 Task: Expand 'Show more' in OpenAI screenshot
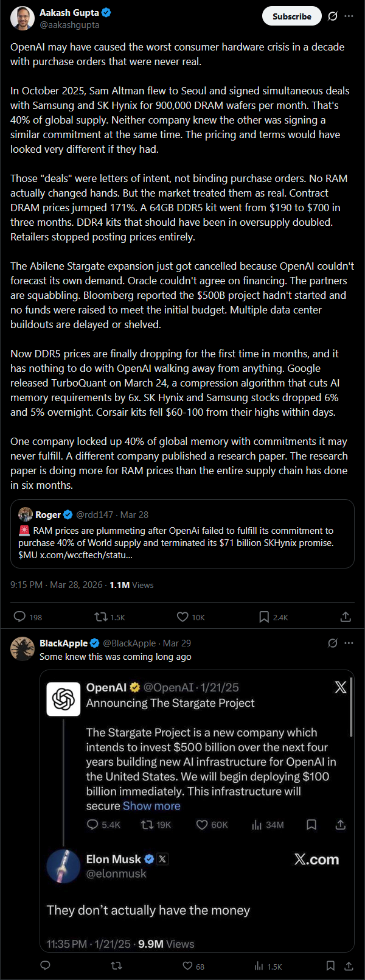tap(151, 806)
